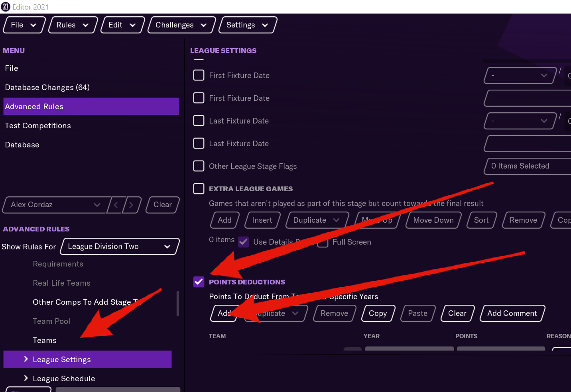571x392 pixels.
Task: Enable the first First Fixture Date checkbox
Action: pyautogui.click(x=199, y=75)
